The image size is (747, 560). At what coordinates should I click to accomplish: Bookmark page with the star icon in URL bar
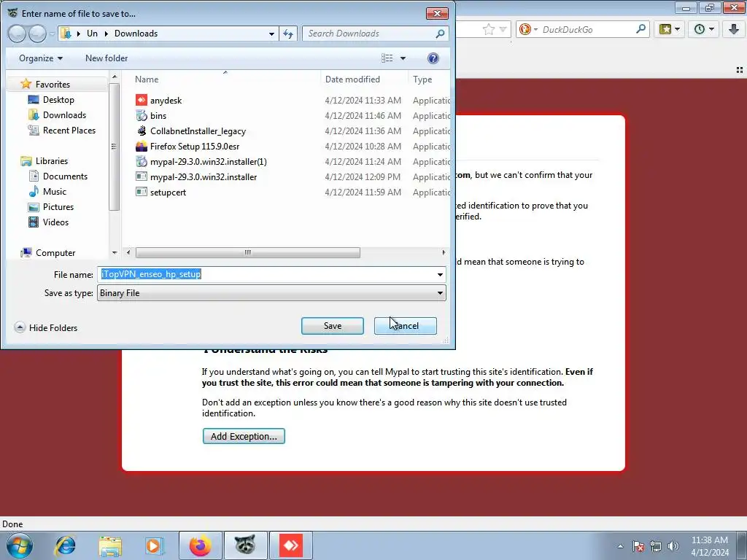(488, 29)
